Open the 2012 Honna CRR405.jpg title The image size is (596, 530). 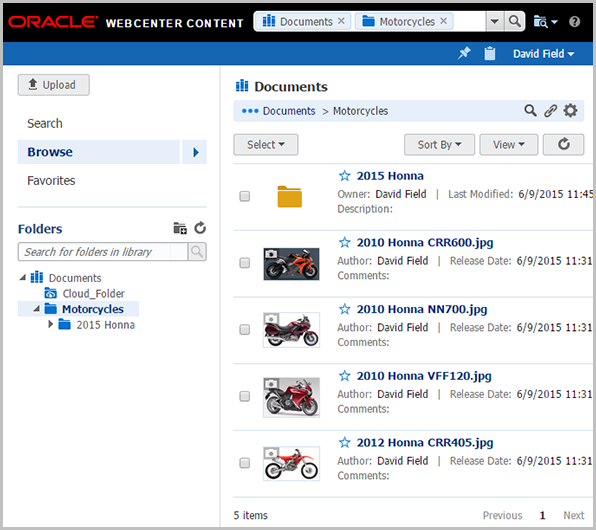click(x=425, y=443)
